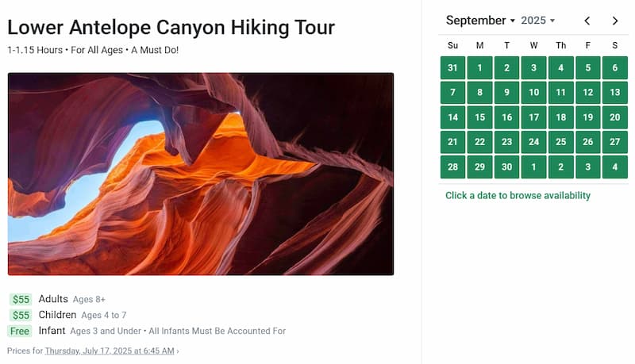Click Lower Antelope Canyon Hiking Tour heading
The image size is (635, 364).
coord(171,28)
